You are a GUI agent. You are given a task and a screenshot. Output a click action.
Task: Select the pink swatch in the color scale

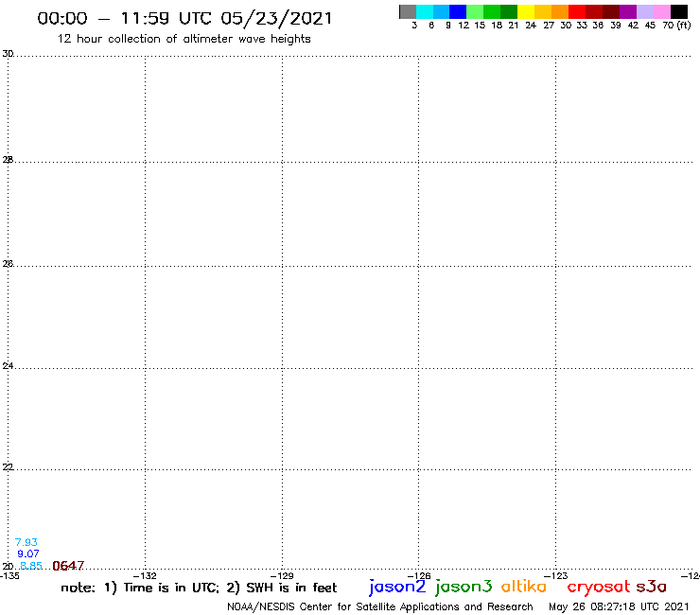coord(661,11)
